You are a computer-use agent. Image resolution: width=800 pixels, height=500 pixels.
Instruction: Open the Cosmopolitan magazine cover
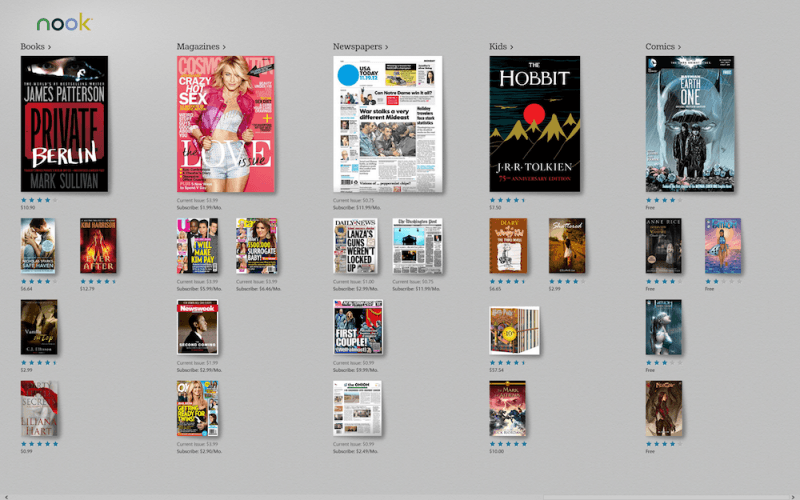[226, 124]
